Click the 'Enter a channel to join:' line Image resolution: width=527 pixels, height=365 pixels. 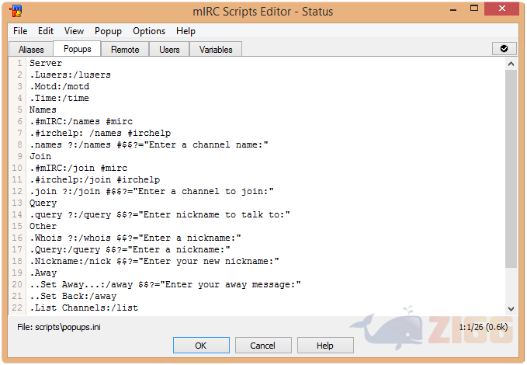coord(152,191)
